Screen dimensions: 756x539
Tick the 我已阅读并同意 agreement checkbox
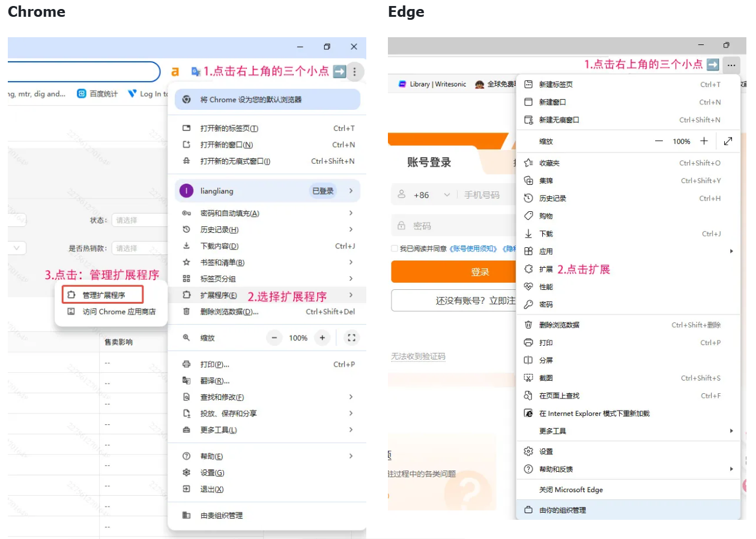[395, 248]
